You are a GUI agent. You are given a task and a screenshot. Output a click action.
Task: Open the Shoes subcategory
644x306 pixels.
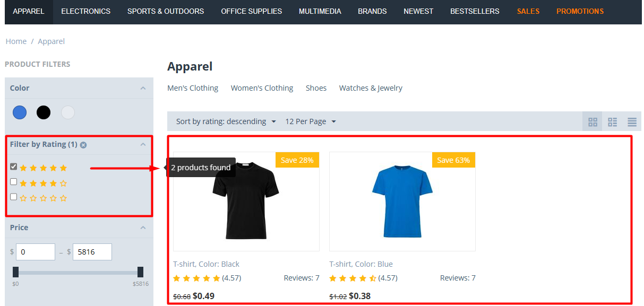click(316, 88)
